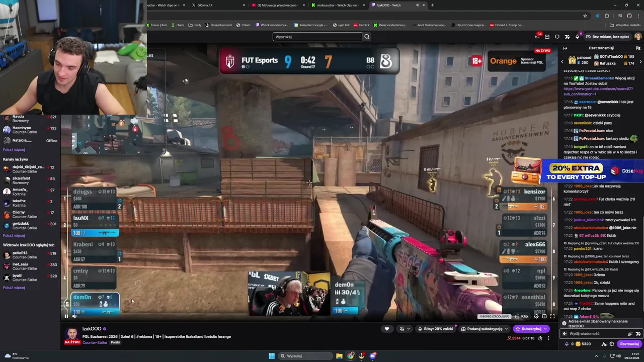The image size is (644, 362).
Task: Open the Kalendarz Google bookmark
Action: 311,25
